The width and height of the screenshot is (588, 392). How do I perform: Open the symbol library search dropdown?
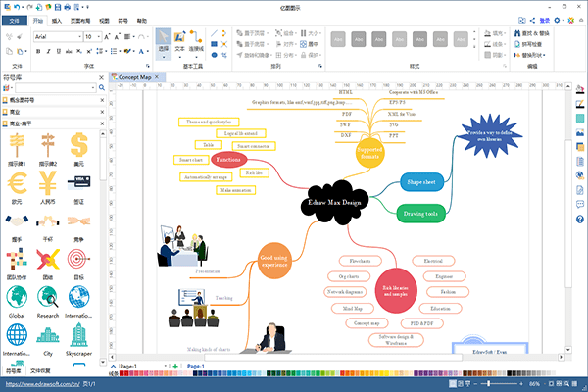coord(93,88)
